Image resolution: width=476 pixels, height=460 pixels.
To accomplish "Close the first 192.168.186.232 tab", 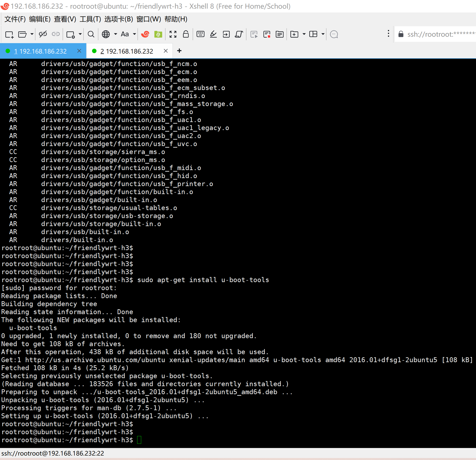I will pyautogui.click(x=79, y=51).
